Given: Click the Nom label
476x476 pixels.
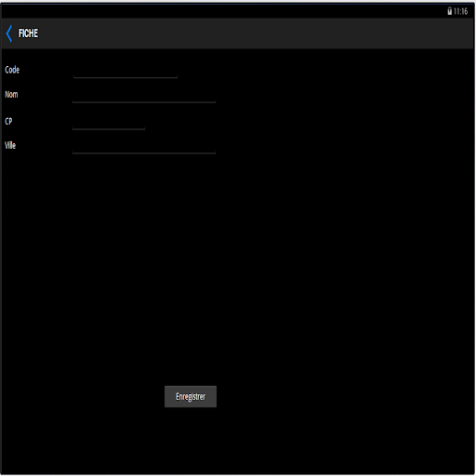Looking at the screenshot, I should (11, 95).
